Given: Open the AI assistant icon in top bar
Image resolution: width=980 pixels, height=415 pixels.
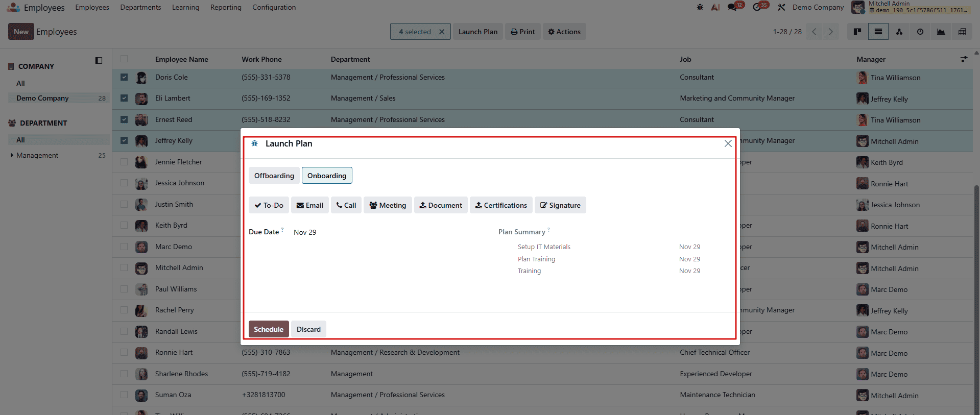Looking at the screenshot, I should tap(715, 7).
